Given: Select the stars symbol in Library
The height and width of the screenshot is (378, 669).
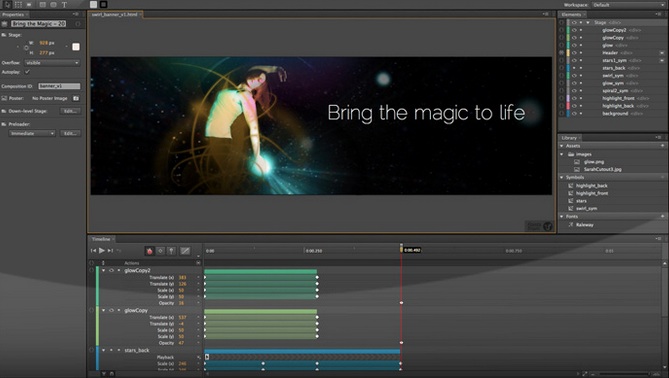Looking at the screenshot, I should [581, 201].
